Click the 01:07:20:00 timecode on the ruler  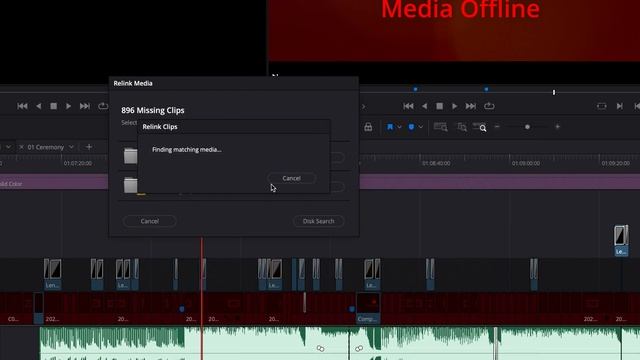(x=78, y=163)
